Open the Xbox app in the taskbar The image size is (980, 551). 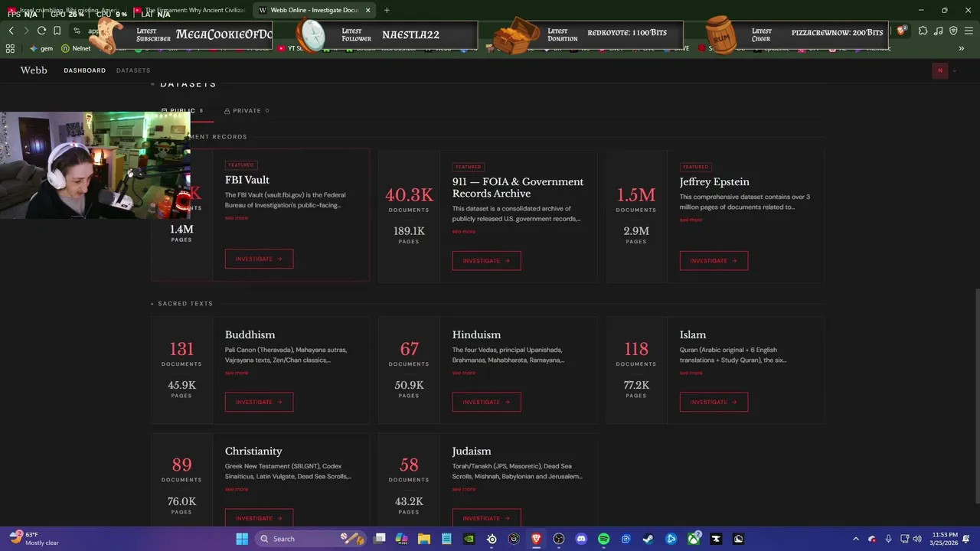[x=694, y=539]
